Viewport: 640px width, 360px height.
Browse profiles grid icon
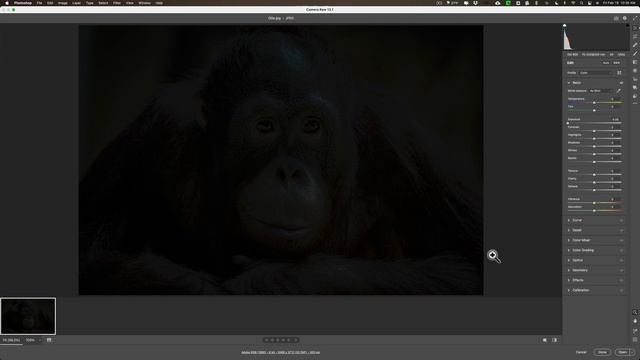pyautogui.click(x=619, y=73)
